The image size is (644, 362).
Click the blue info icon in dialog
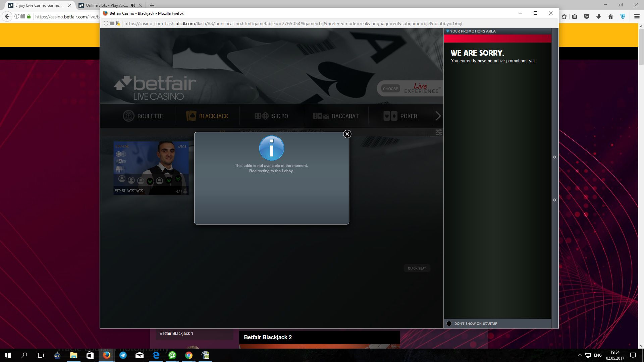(272, 148)
